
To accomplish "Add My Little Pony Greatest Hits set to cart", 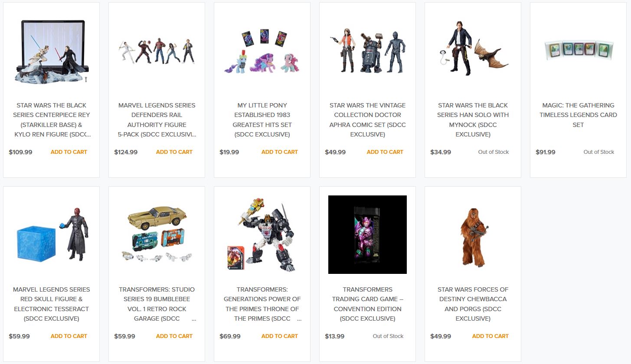I will (280, 152).
